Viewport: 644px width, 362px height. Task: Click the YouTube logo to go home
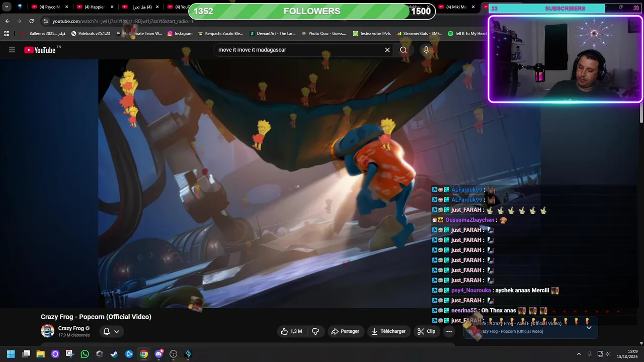[40, 50]
